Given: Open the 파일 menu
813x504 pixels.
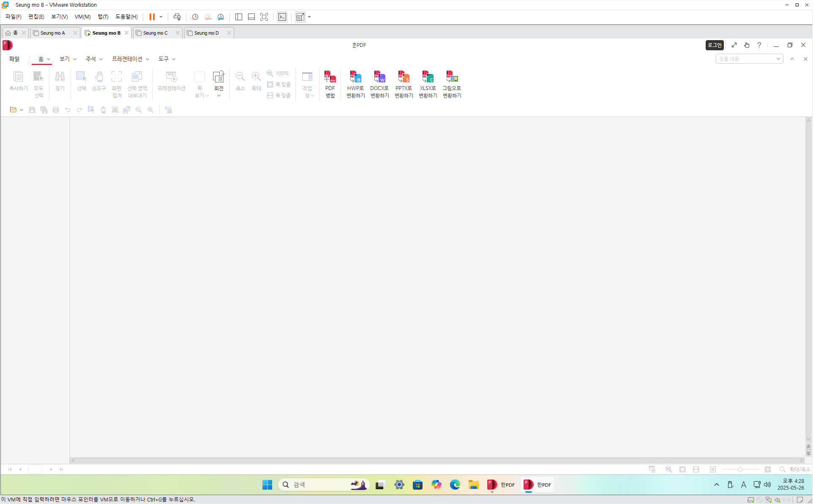Looking at the screenshot, I should click(x=14, y=59).
